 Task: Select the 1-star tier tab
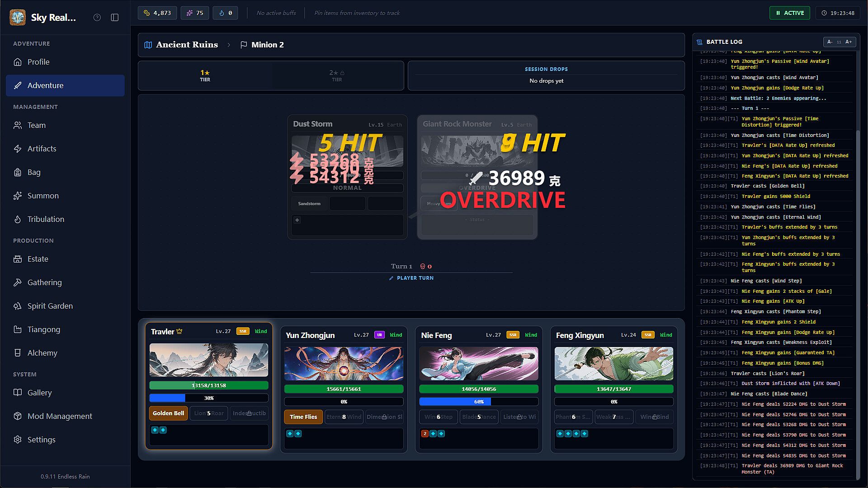coord(205,75)
